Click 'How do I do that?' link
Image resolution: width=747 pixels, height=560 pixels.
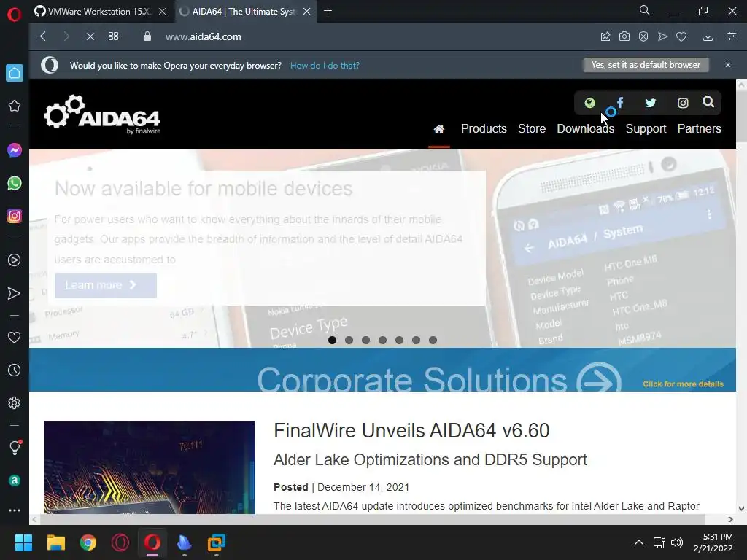325,65
